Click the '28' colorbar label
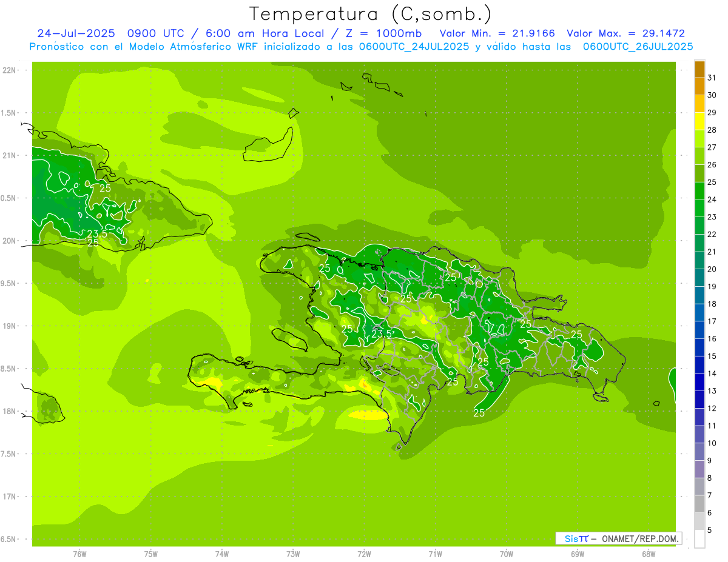The image size is (728, 562). pos(712,130)
